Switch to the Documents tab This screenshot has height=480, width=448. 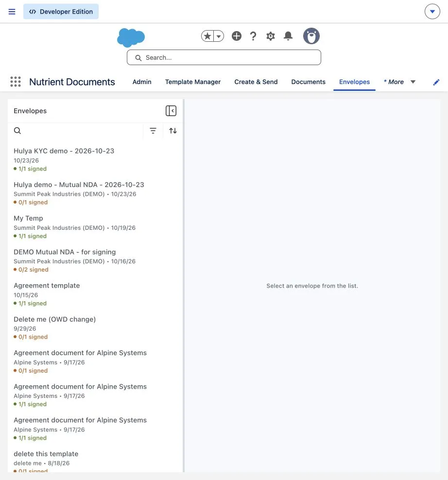pyautogui.click(x=308, y=82)
